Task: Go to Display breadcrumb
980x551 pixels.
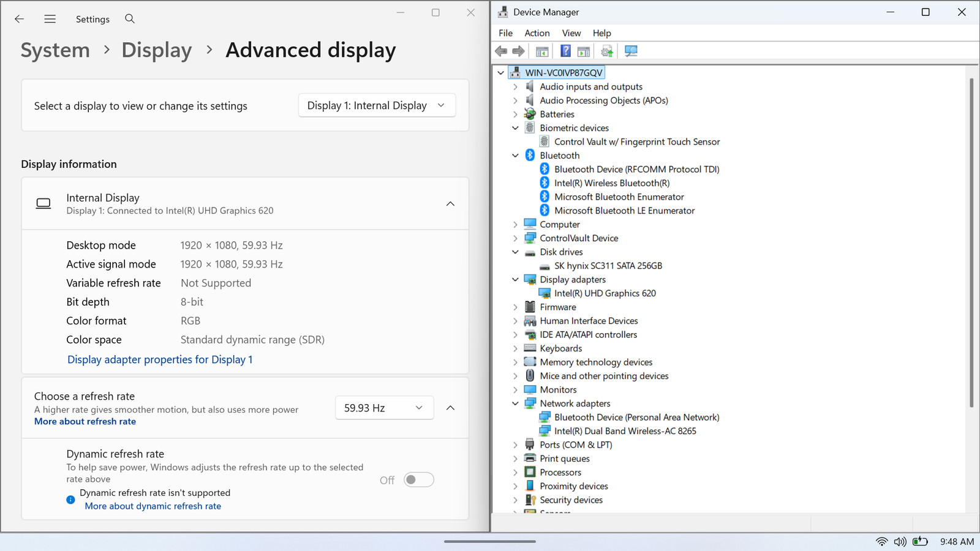Action: tap(157, 50)
